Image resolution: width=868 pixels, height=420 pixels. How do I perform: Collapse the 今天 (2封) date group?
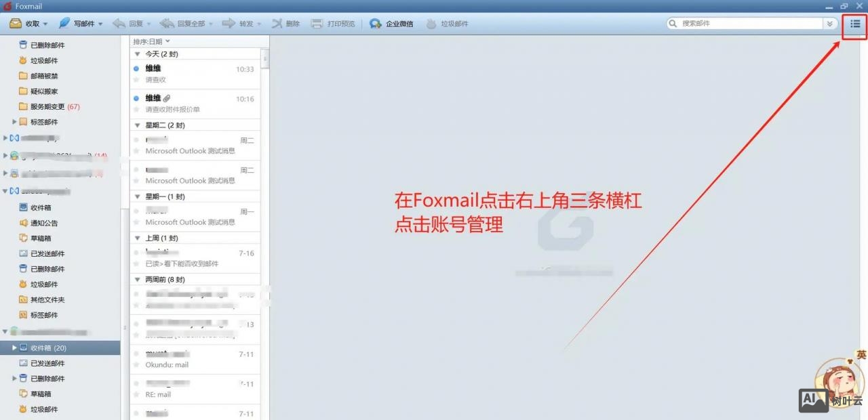[x=138, y=54]
